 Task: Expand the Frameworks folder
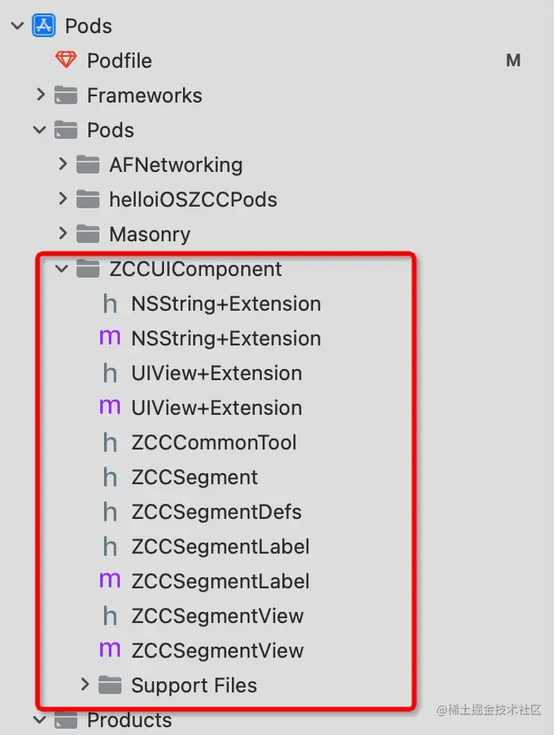pyautogui.click(x=40, y=95)
